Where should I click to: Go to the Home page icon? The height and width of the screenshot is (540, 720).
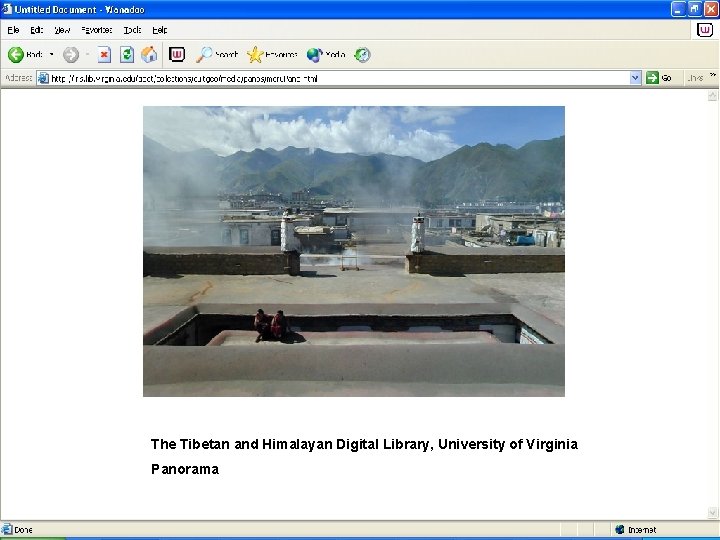tap(149, 55)
